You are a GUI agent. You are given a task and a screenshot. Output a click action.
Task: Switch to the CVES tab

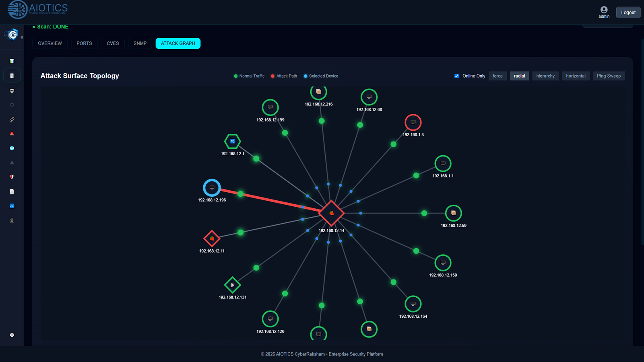113,43
